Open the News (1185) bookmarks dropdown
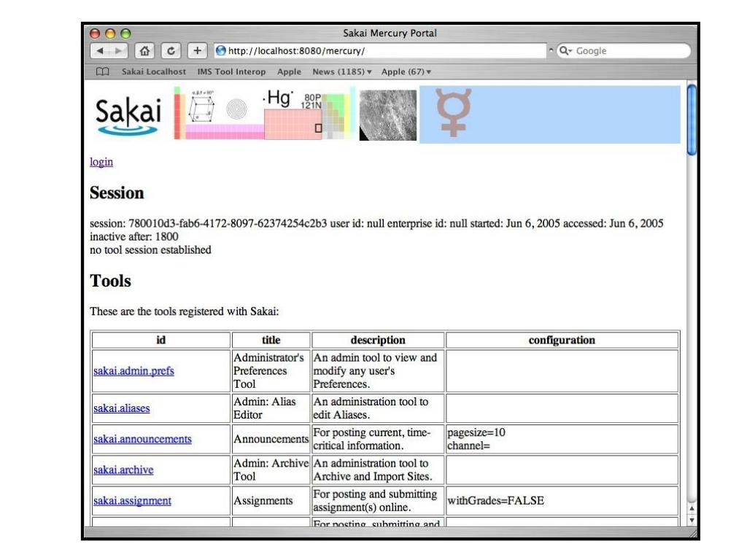This screenshot has width=747, height=560. click(341, 71)
